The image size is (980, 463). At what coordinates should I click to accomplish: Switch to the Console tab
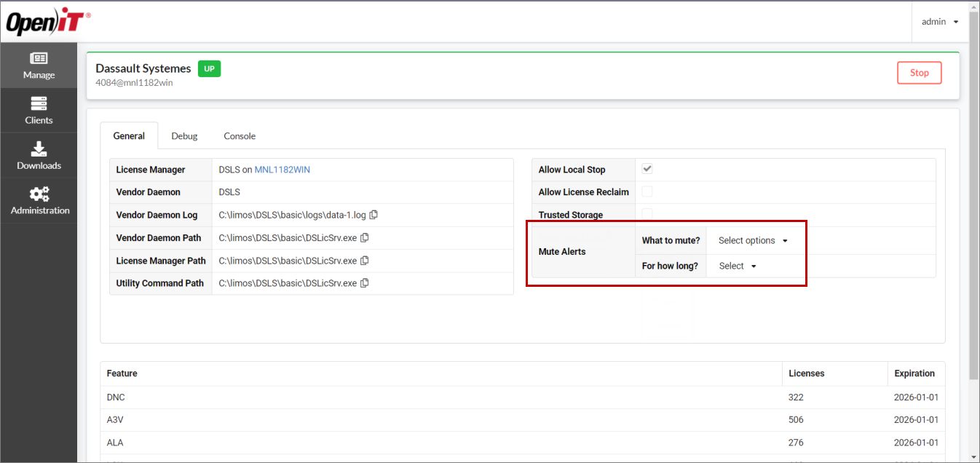click(x=240, y=136)
